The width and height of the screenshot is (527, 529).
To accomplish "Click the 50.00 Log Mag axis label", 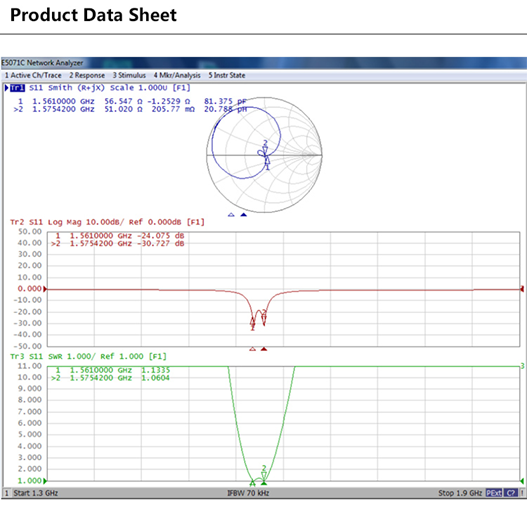I will pos(30,232).
